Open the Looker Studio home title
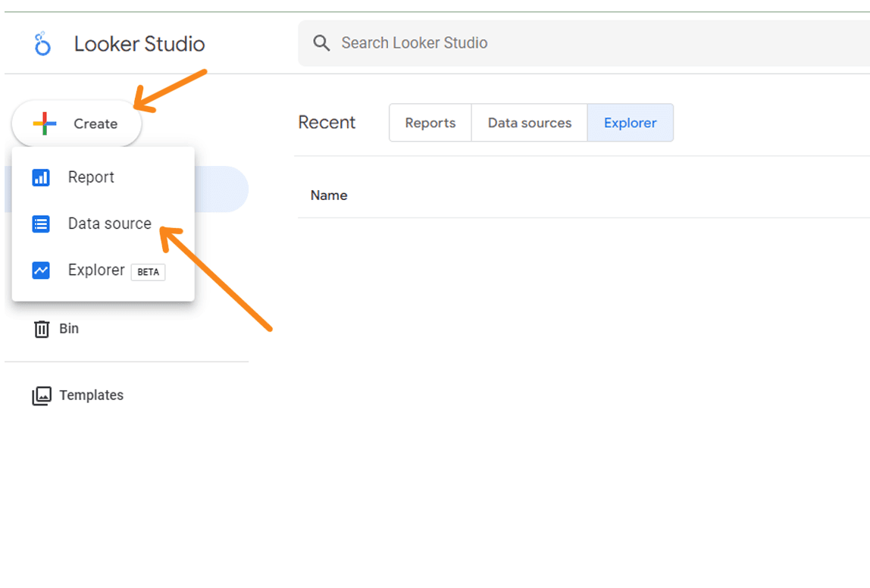 tap(139, 44)
